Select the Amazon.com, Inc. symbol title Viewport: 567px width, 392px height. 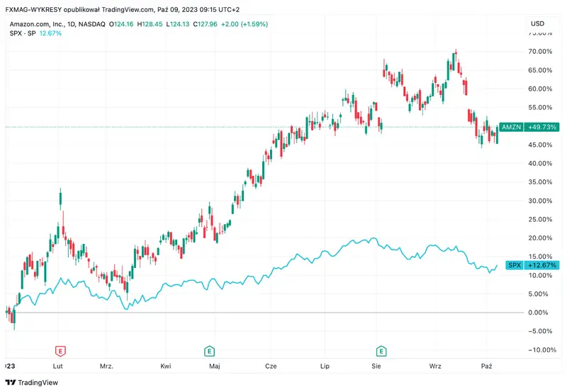point(35,23)
